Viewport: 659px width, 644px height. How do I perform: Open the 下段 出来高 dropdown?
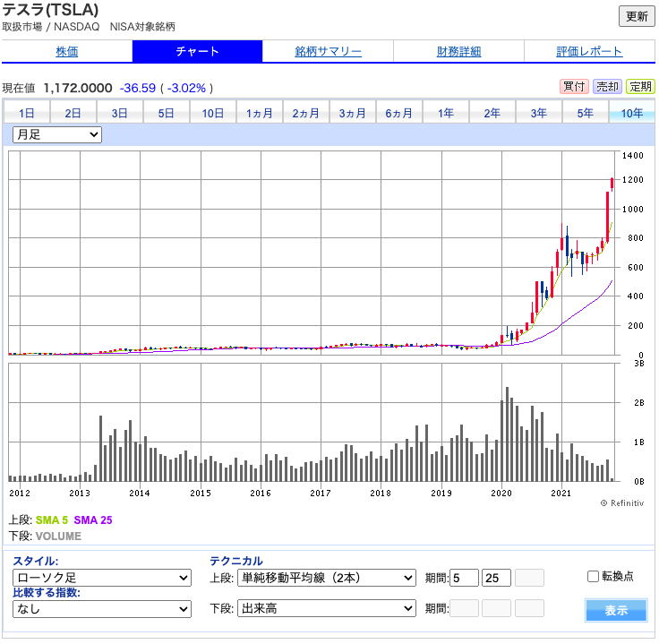(327, 608)
